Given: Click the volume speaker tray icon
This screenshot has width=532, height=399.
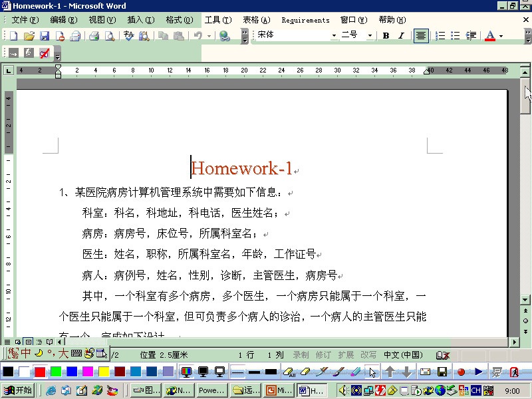Looking at the screenshot, I should point(343,390).
